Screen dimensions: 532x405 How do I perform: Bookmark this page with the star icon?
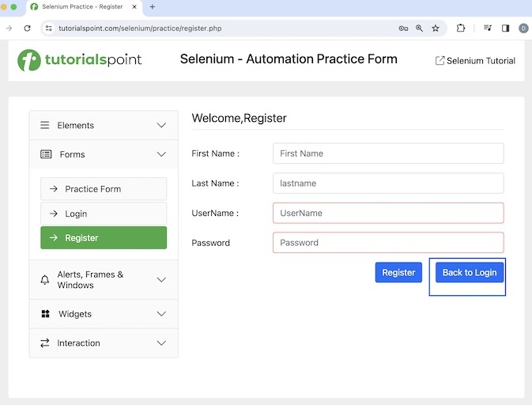pos(436,28)
